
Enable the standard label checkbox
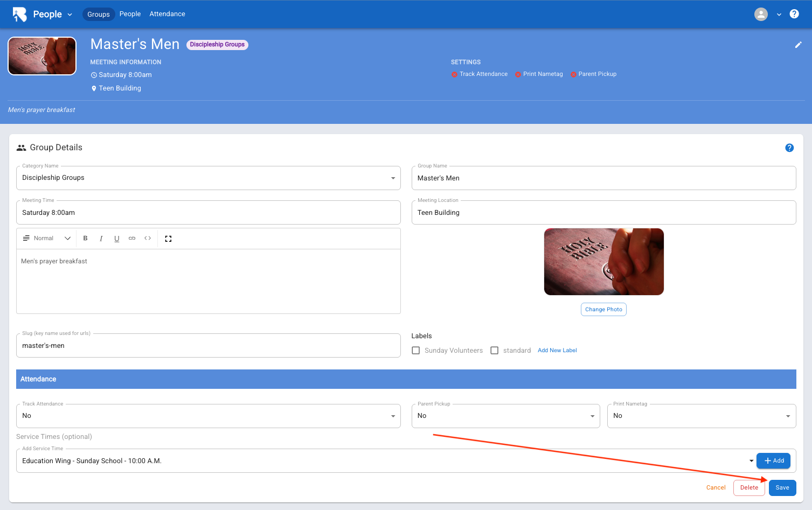point(495,351)
